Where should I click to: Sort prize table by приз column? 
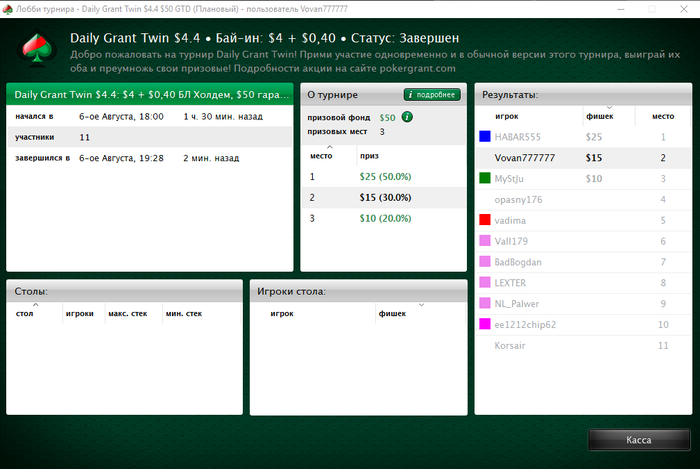pos(411,156)
